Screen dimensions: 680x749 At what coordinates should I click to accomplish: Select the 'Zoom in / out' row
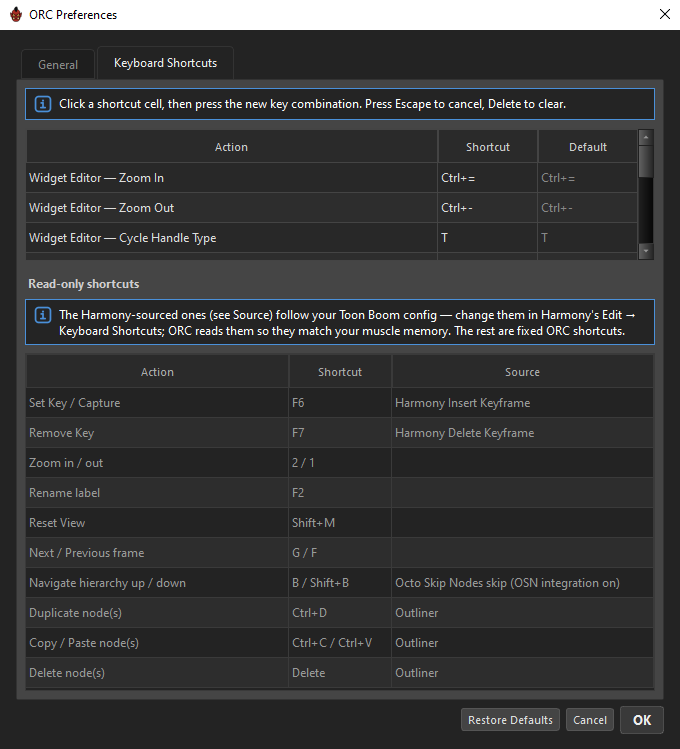[x=340, y=463]
